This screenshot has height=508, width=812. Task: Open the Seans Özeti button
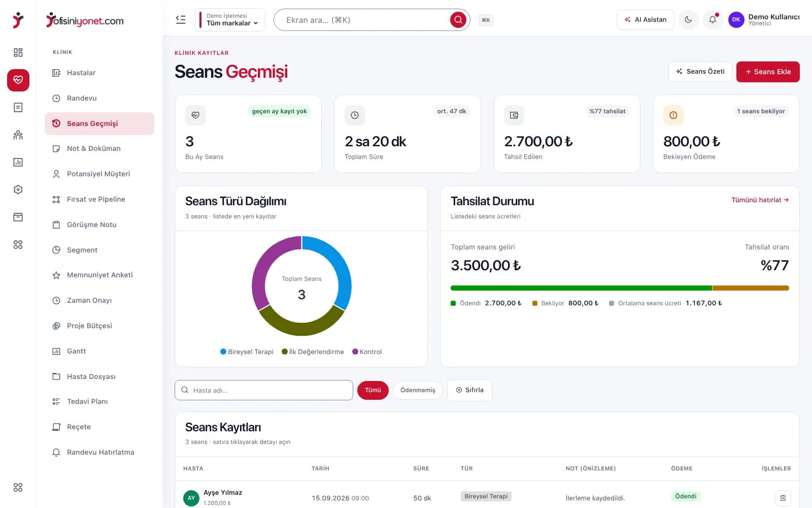[700, 72]
